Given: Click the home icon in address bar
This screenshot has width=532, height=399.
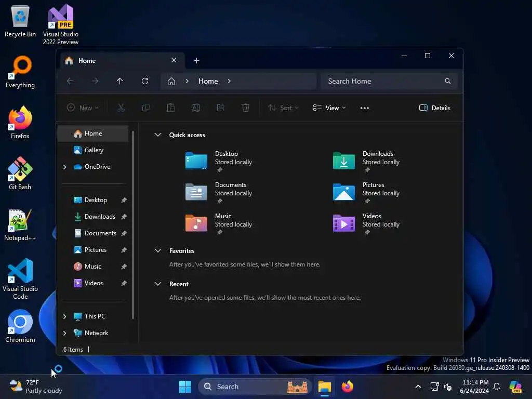Looking at the screenshot, I should click(x=171, y=82).
